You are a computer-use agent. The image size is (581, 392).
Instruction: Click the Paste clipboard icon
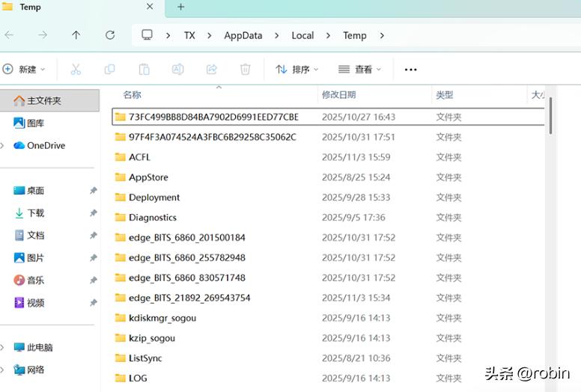coord(144,70)
